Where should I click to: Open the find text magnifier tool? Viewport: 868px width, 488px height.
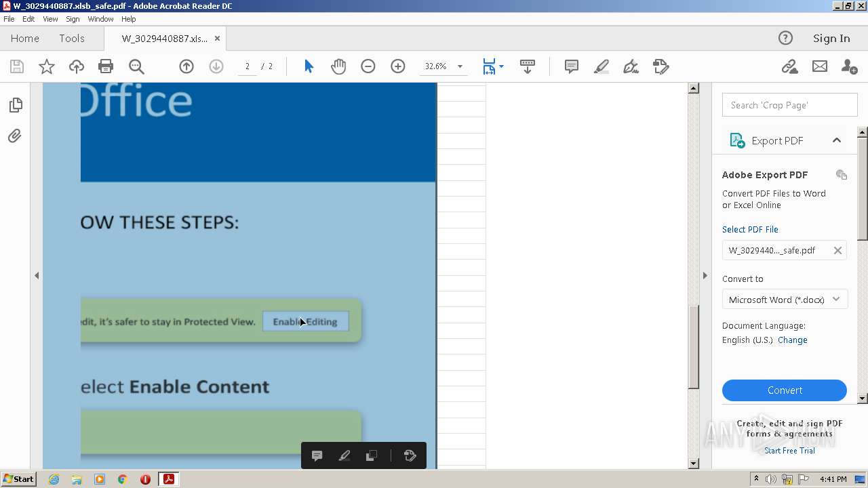click(136, 66)
